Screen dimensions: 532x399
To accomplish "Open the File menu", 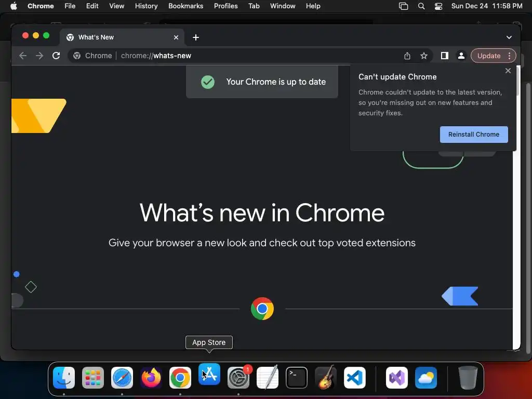I will (x=70, y=6).
